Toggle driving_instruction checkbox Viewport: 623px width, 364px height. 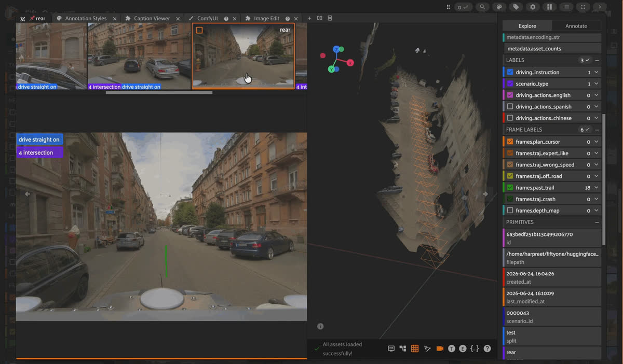point(510,72)
